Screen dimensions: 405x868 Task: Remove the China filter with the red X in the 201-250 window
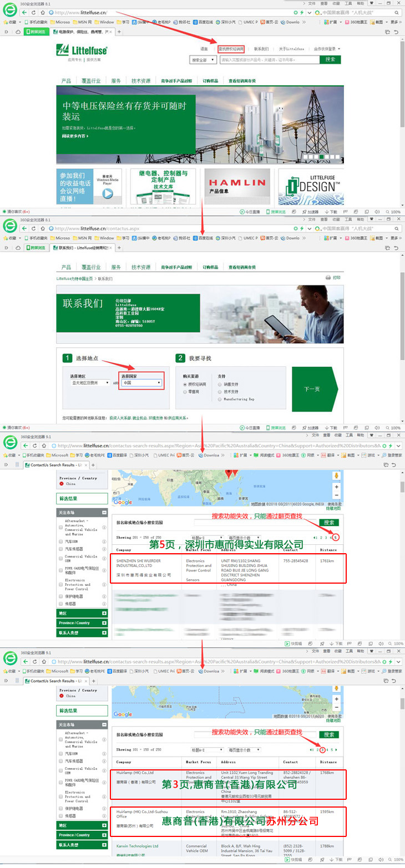tap(62, 484)
